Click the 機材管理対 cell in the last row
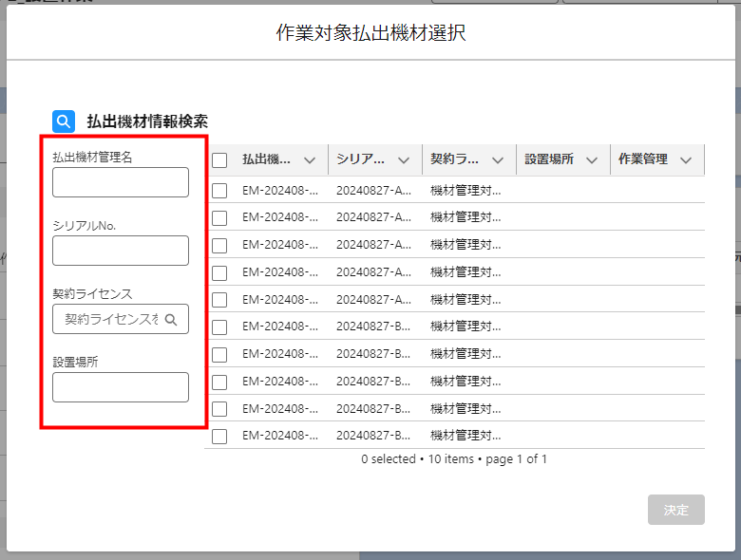741x560 pixels. tap(465, 437)
